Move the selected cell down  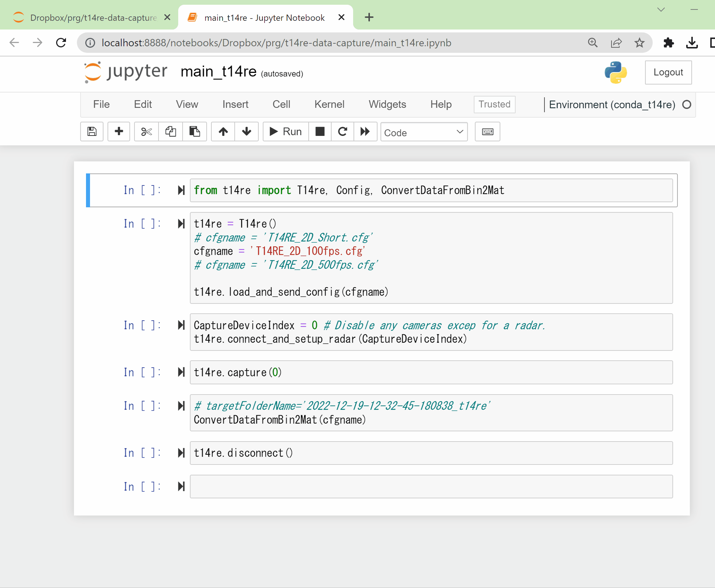(x=247, y=132)
